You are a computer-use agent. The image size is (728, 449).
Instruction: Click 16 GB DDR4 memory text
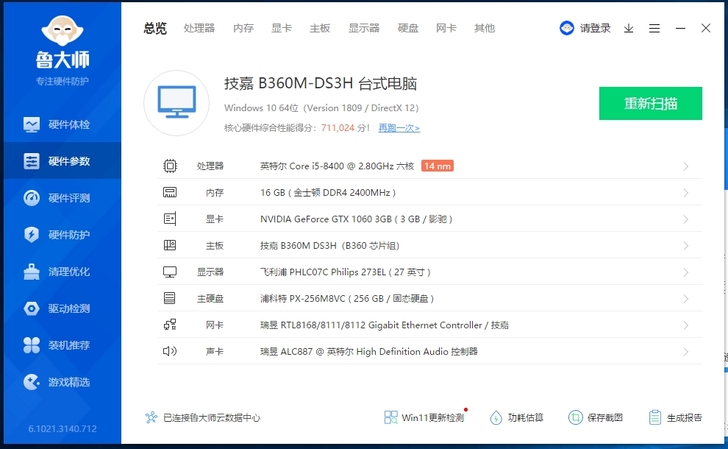tap(328, 193)
